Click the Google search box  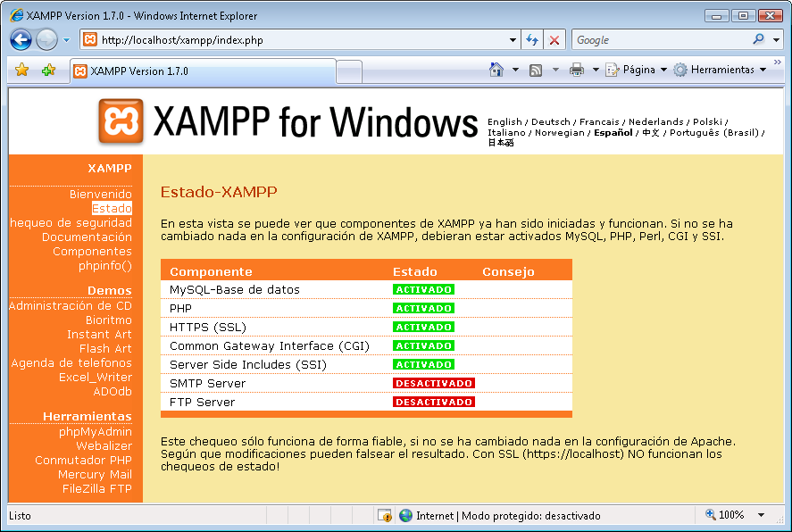click(x=662, y=40)
